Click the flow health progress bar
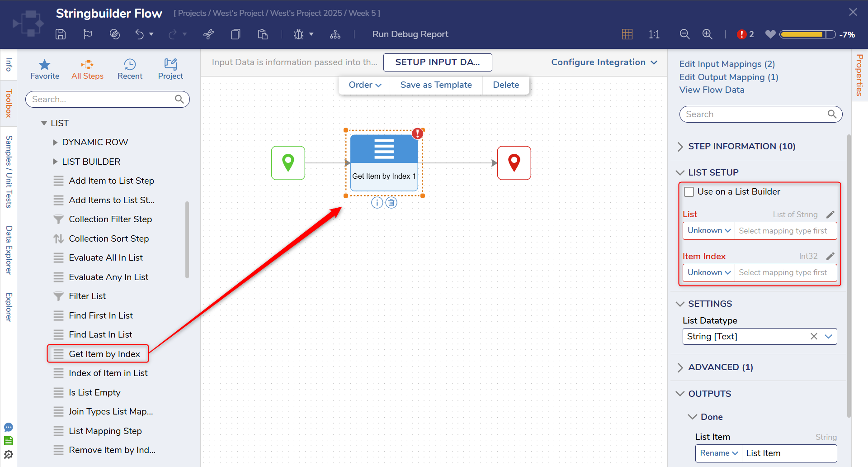Viewport: 868px width, 467px height. point(807,34)
